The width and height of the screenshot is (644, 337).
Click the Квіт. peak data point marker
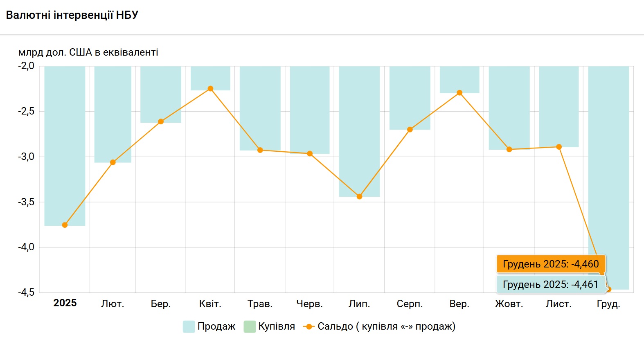tap(210, 89)
